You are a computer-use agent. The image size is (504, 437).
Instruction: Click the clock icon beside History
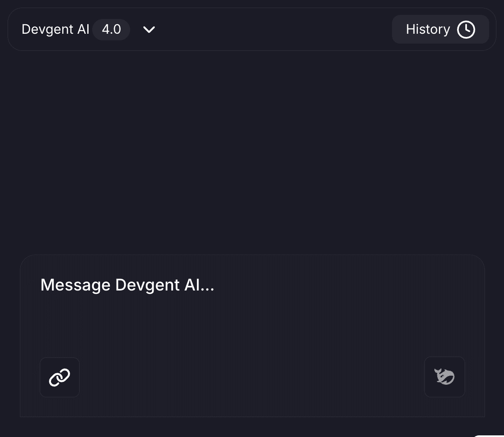466,30
